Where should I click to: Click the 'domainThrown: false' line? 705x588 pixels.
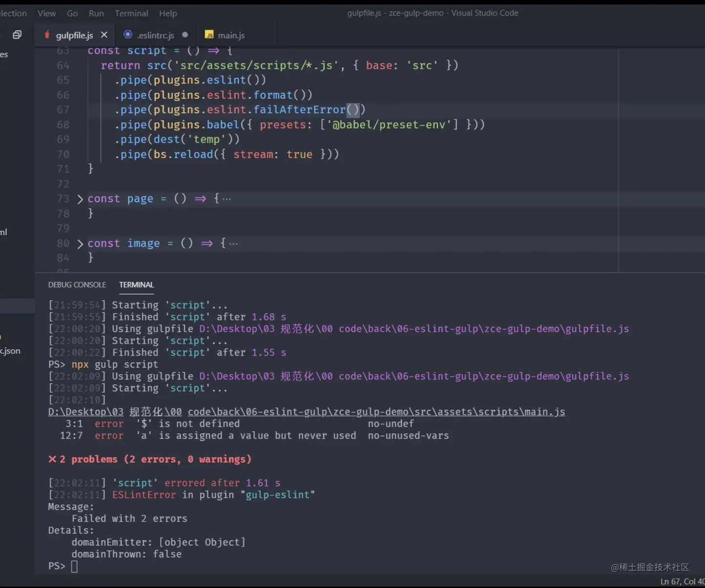pos(126,554)
